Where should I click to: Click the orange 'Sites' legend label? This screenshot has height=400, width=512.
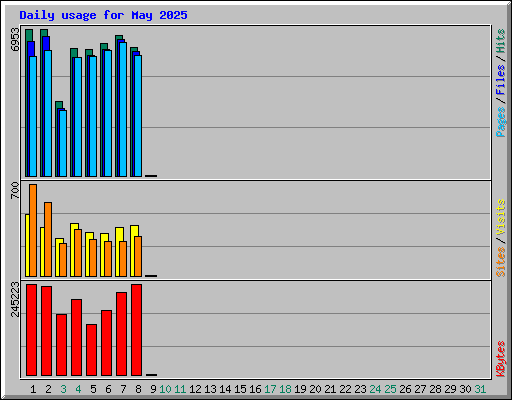pos(501,262)
